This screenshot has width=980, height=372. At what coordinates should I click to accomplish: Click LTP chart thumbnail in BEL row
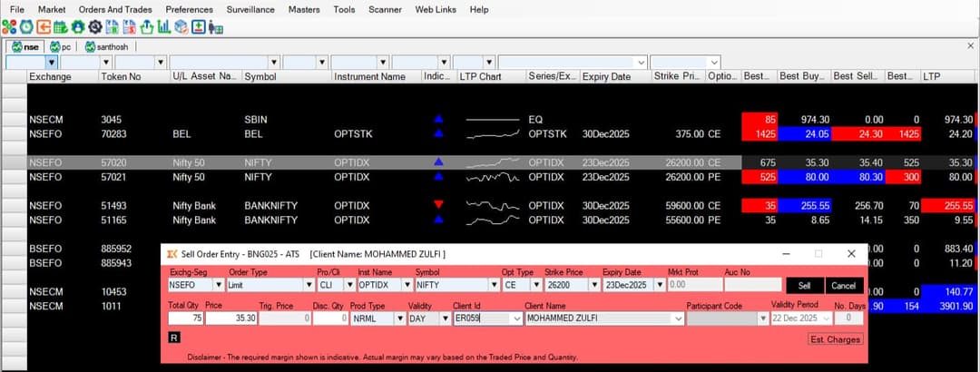(493, 133)
